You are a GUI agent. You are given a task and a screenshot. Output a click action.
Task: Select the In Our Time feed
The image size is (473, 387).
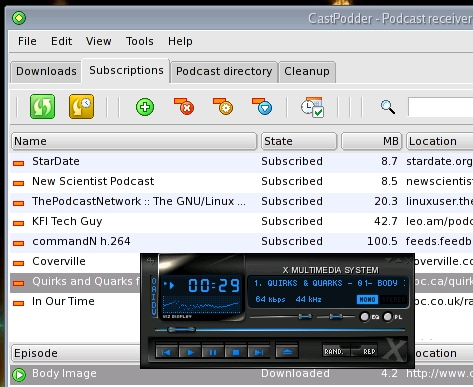point(75,302)
